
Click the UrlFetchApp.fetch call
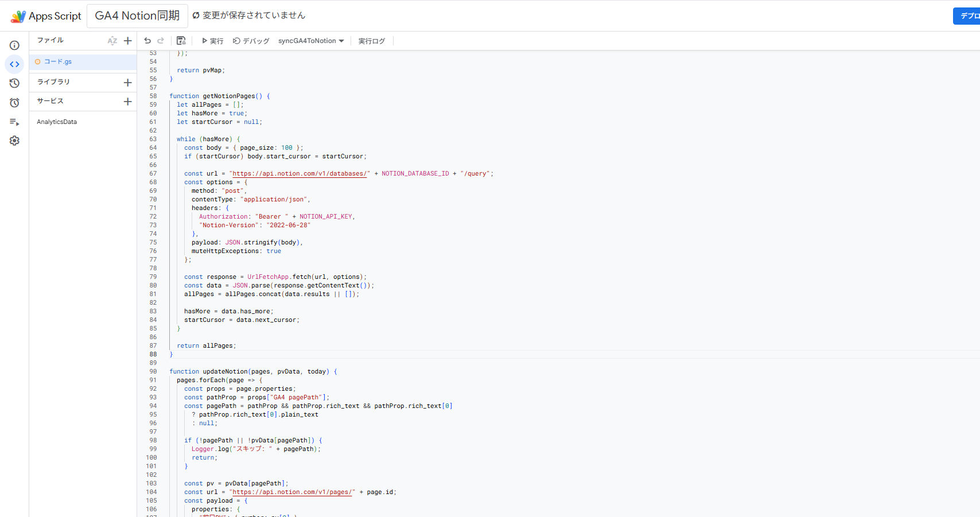(307, 277)
